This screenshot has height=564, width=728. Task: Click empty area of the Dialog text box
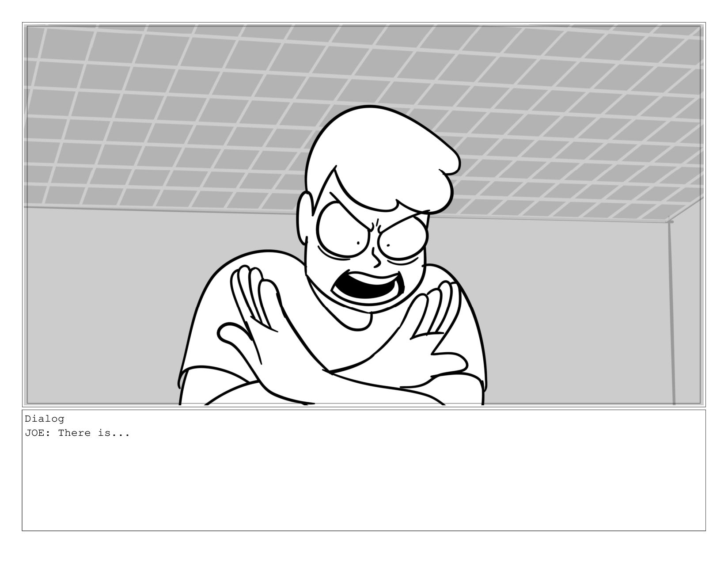point(364,486)
